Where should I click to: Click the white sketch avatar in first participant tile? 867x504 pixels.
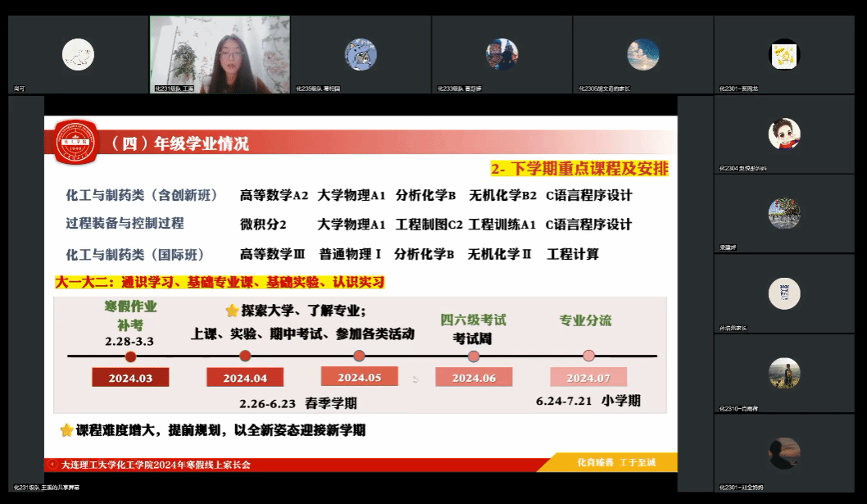[x=78, y=55]
